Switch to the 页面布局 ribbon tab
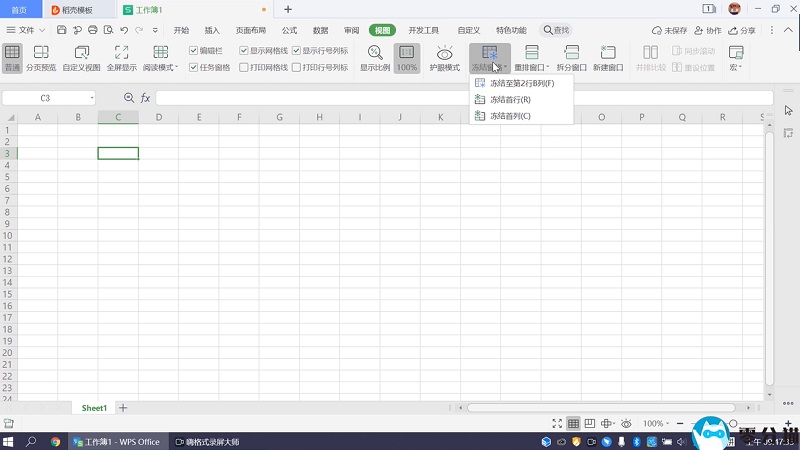Viewport: 800px width, 450px height. point(250,30)
